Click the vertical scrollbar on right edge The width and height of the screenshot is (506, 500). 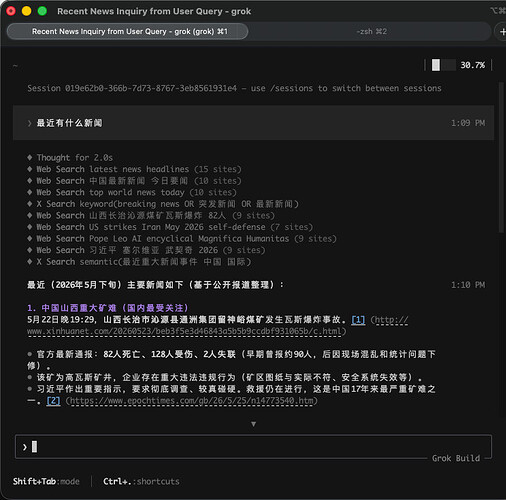[x=501, y=157]
